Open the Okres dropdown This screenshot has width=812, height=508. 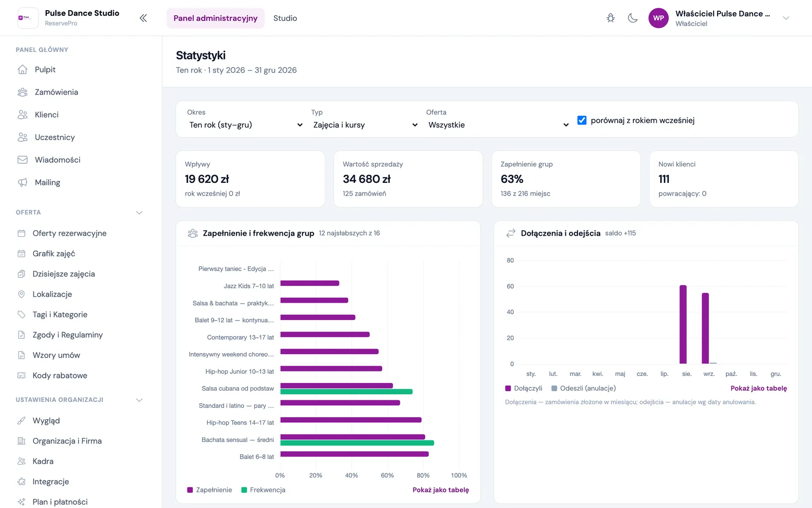click(x=246, y=125)
